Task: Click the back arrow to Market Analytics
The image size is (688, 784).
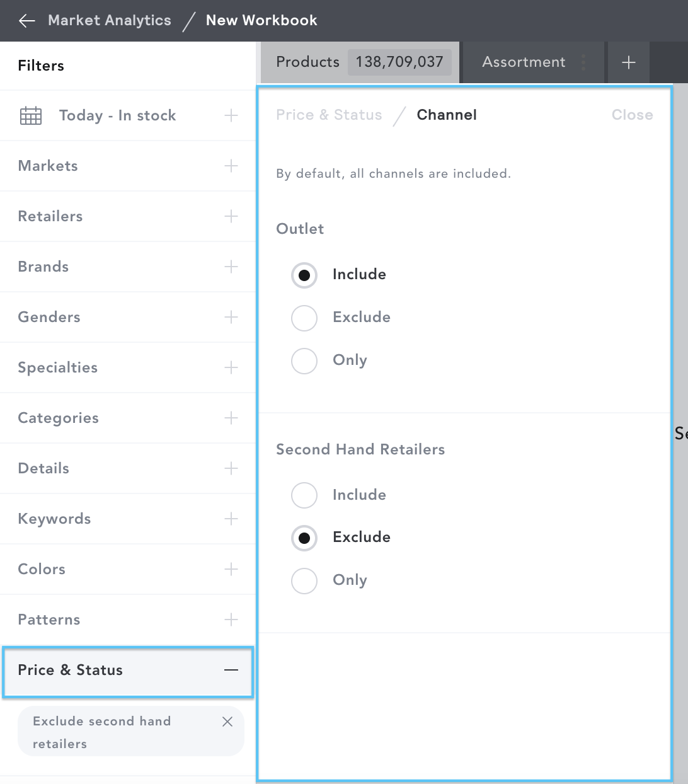Action: pos(27,21)
